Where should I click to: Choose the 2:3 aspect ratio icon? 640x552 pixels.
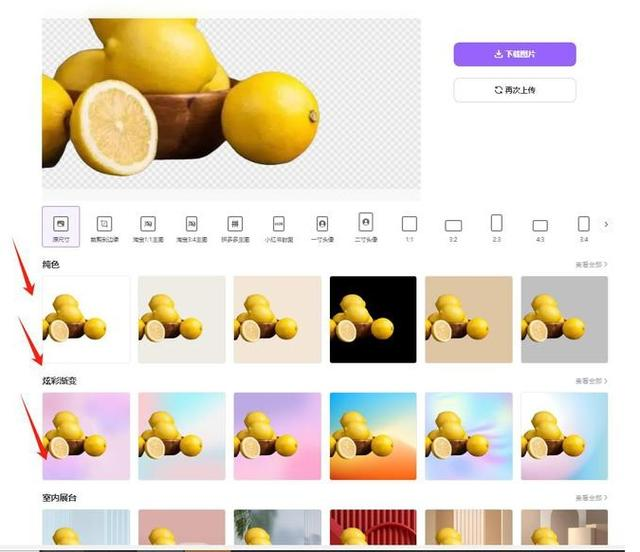(496, 226)
